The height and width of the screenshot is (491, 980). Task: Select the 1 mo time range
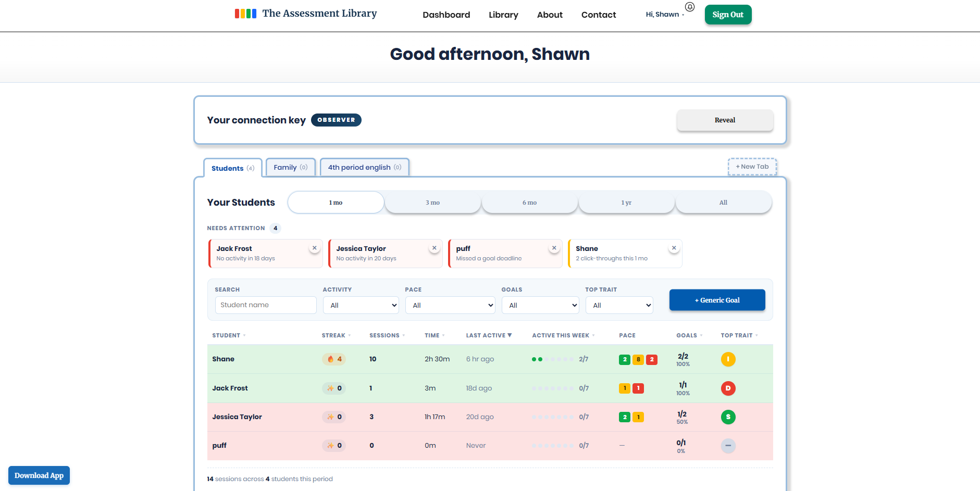click(x=336, y=203)
